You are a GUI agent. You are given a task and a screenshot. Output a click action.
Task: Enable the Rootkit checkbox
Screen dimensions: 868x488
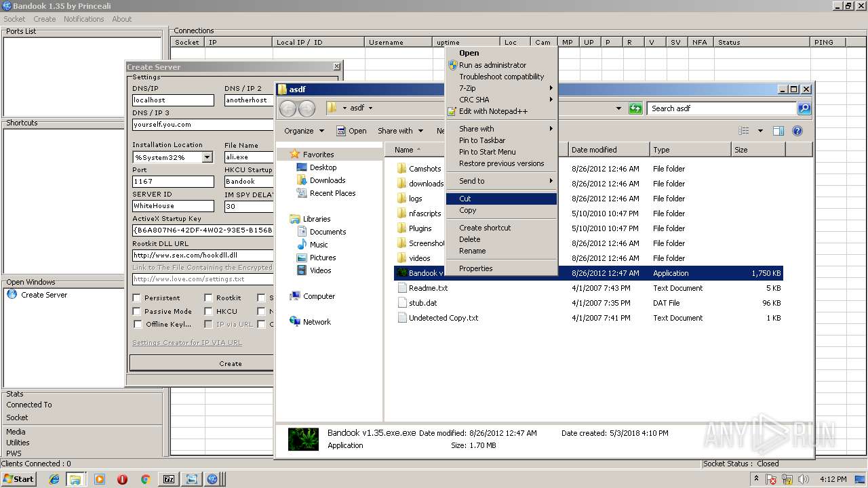click(208, 298)
